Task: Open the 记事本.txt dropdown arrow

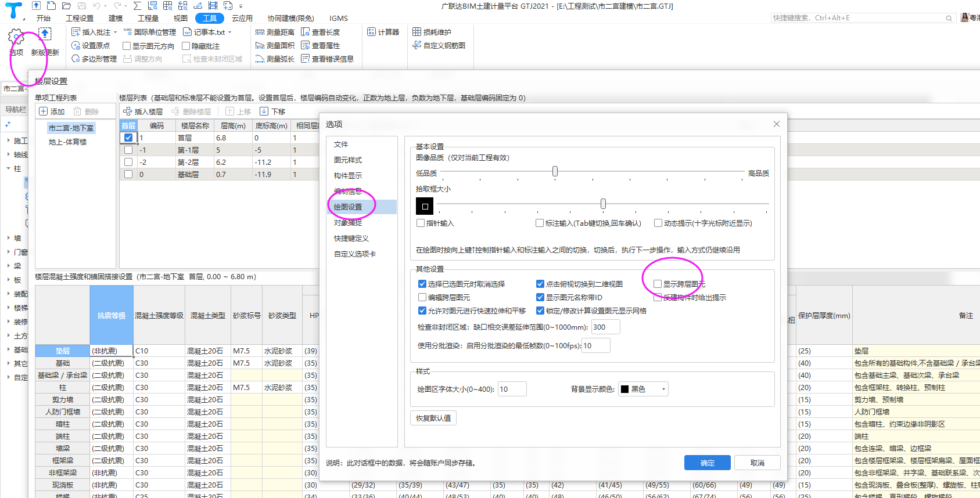Action: tap(229, 32)
